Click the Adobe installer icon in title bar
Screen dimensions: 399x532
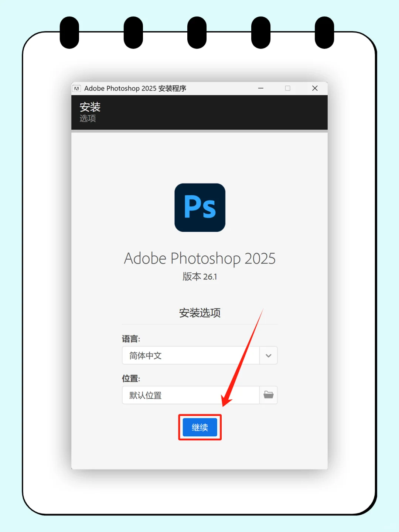pyautogui.click(x=76, y=88)
